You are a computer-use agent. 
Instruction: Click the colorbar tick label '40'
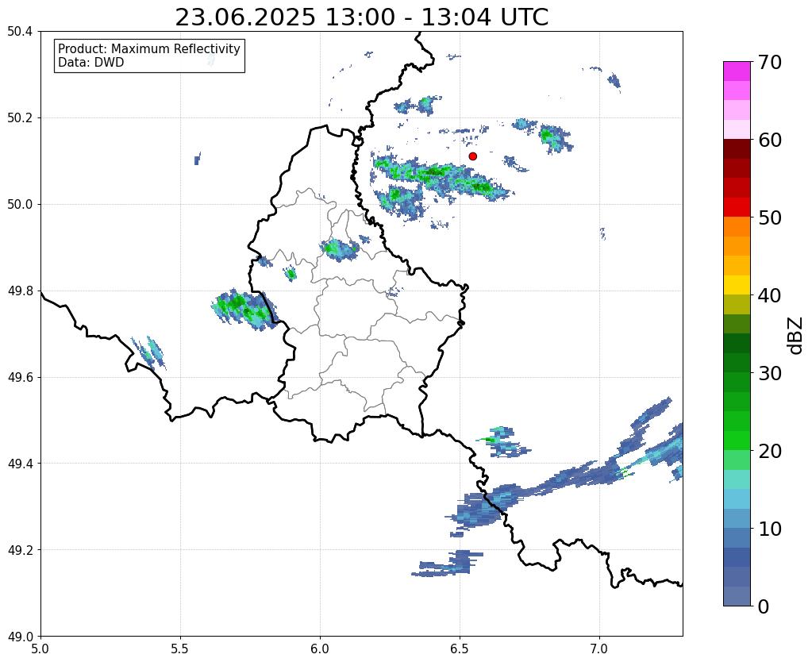pyautogui.click(x=770, y=295)
